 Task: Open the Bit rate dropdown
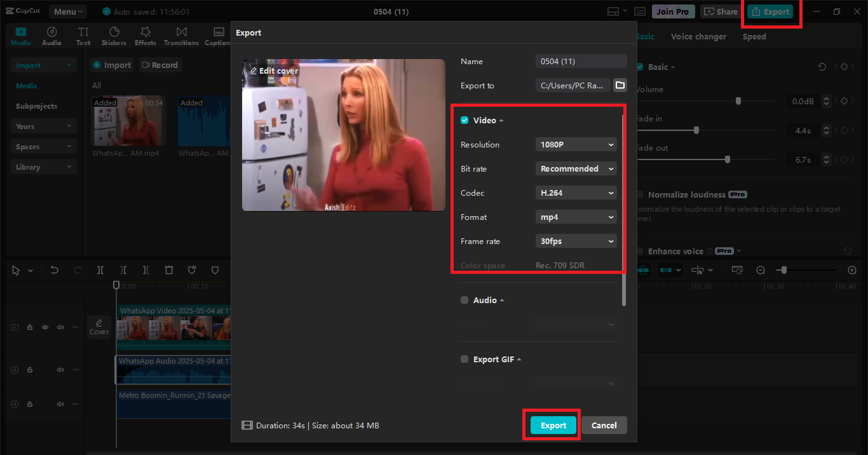[576, 169]
